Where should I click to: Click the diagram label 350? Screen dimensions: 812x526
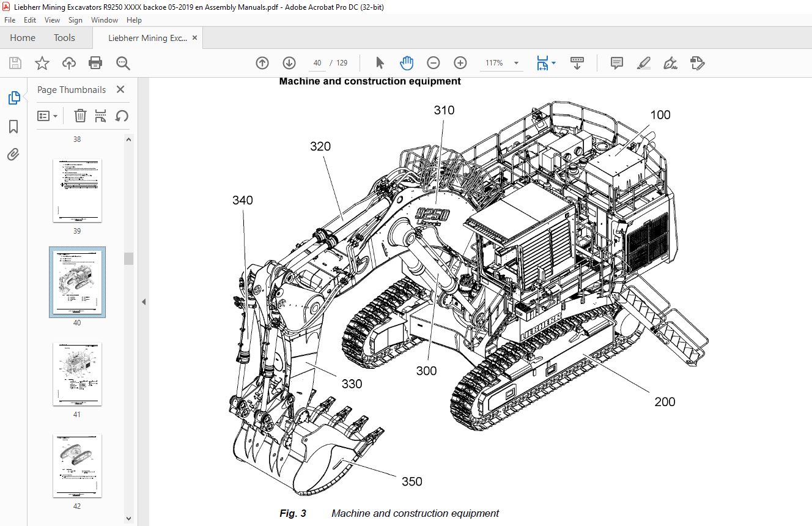click(x=412, y=481)
